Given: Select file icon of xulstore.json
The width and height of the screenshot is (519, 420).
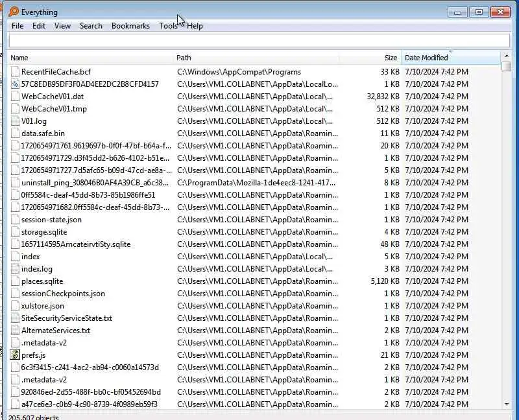Looking at the screenshot, I should (15, 305).
